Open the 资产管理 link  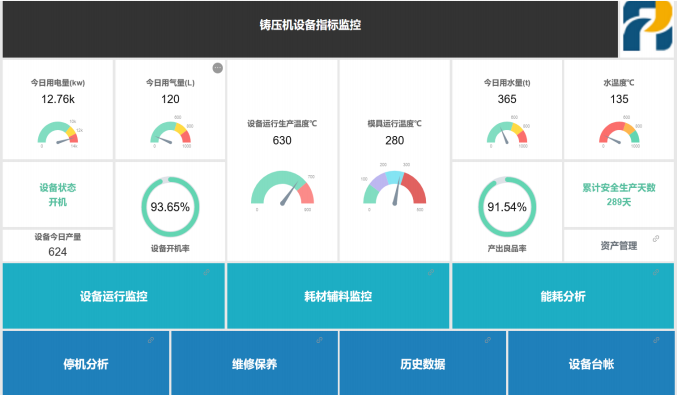pyautogui.click(x=619, y=246)
